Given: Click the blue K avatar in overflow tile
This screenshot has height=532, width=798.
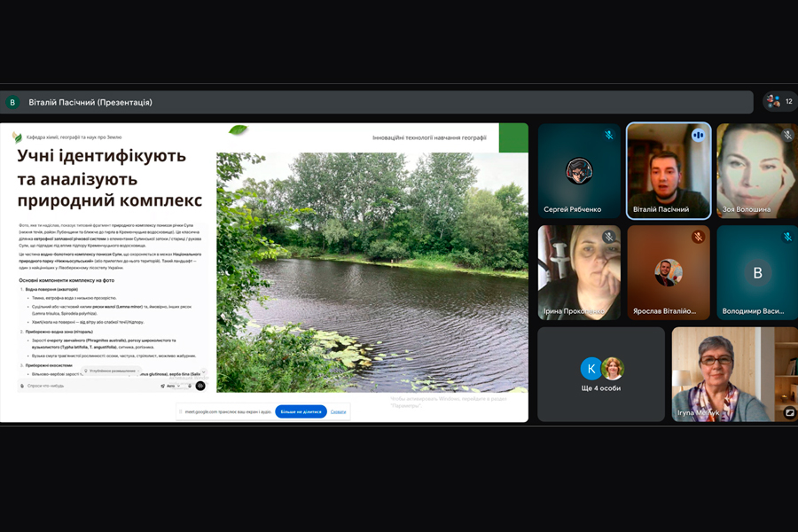Looking at the screenshot, I should click(591, 369).
